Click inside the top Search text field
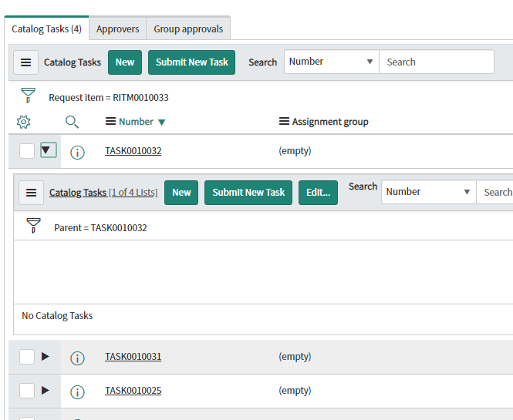The image size is (513, 420). pyautogui.click(x=437, y=62)
